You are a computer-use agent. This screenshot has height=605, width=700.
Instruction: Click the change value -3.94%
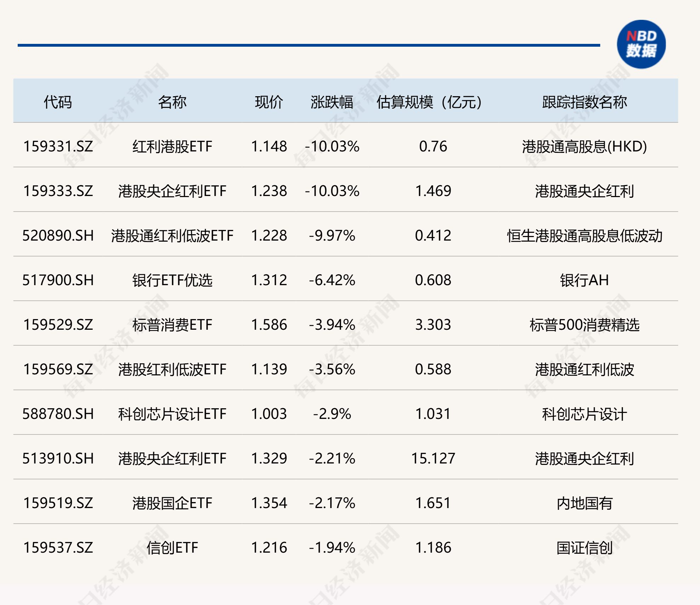332,325
